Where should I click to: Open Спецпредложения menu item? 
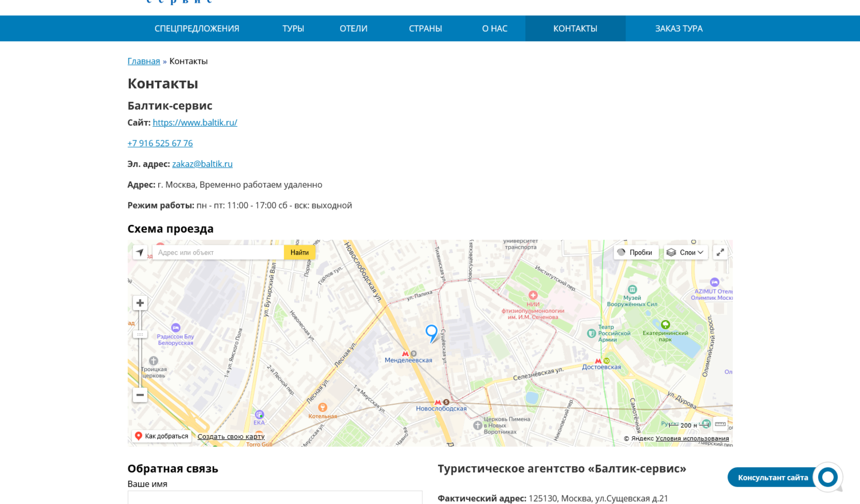pos(197,29)
